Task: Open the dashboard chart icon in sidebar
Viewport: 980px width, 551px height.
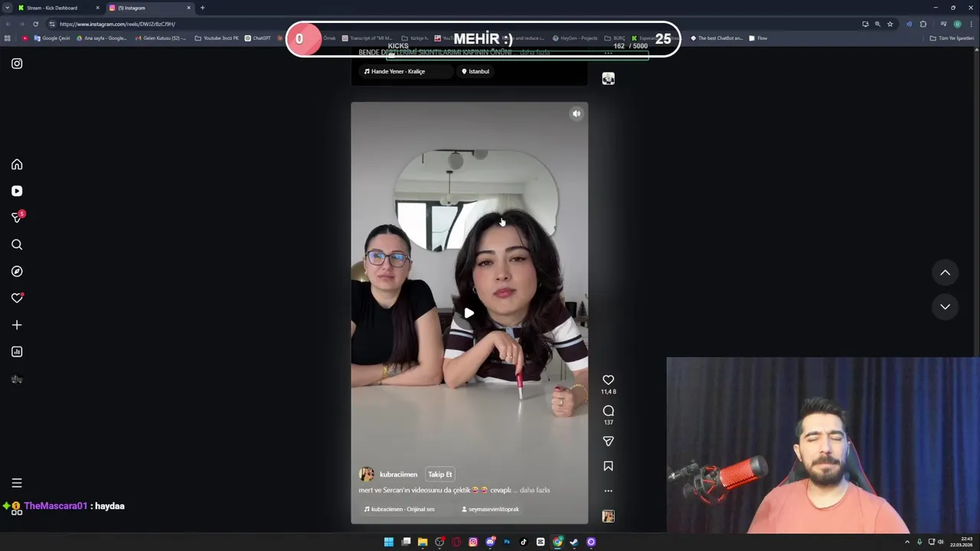Action: tap(17, 352)
